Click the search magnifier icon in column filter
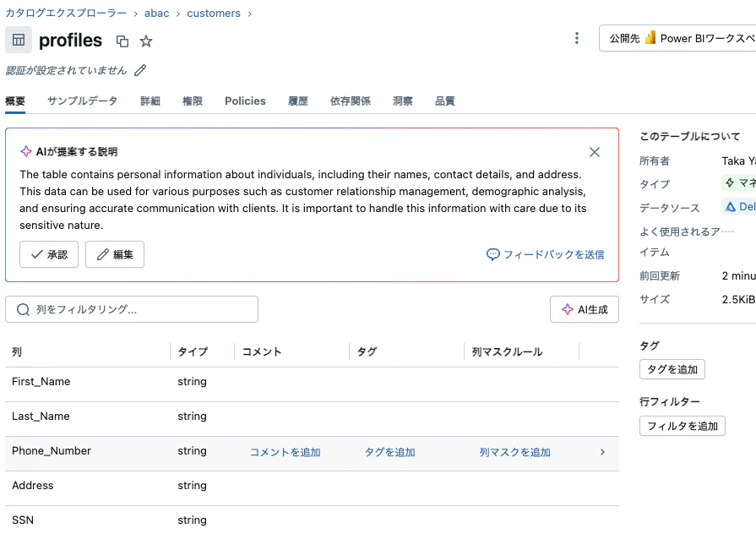 point(23,309)
